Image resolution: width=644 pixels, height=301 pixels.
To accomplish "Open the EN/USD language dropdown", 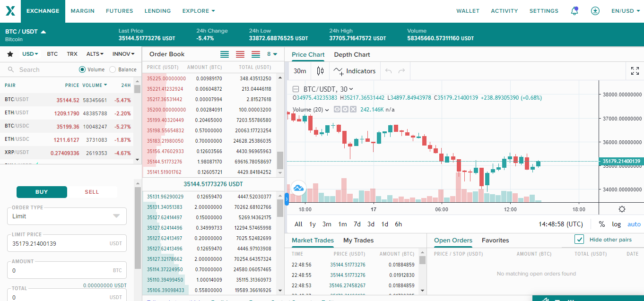I will pos(625,11).
